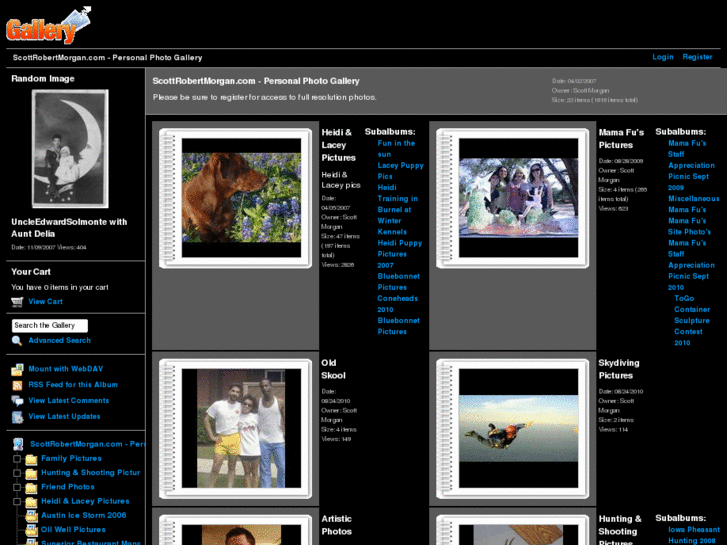The height and width of the screenshot is (545, 727).
Task: Select Austin Ice Storm 2006 tree item
Action: pyautogui.click(x=83, y=515)
